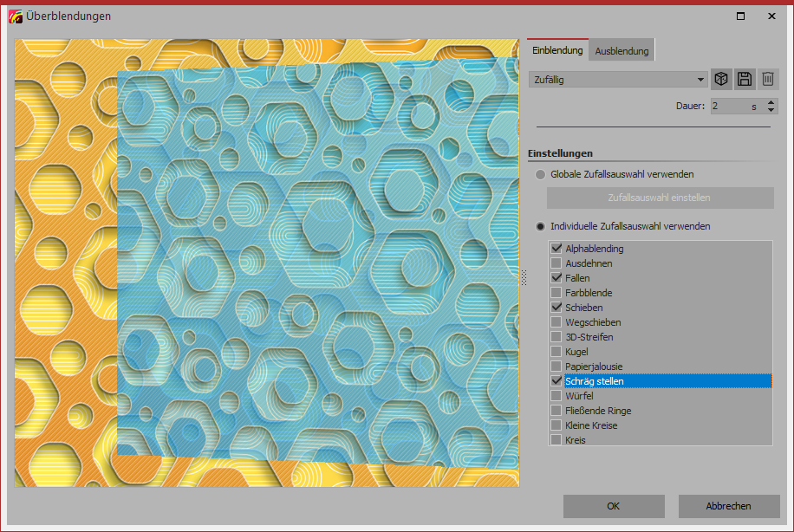Click the delete trash can icon

pyautogui.click(x=767, y=79)
